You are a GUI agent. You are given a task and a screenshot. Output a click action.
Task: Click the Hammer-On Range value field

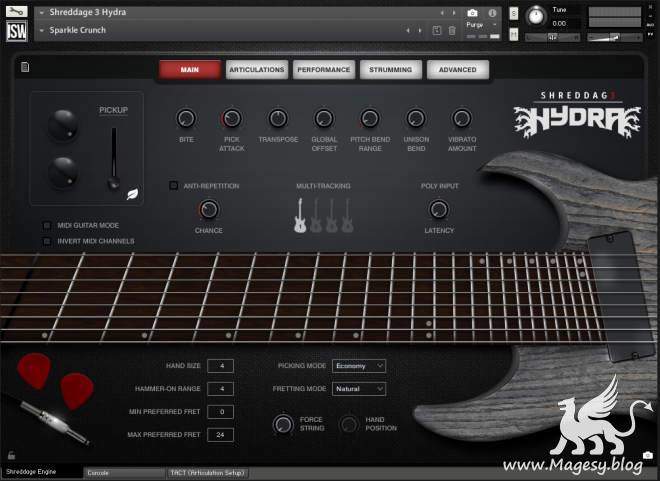point(221,389)
